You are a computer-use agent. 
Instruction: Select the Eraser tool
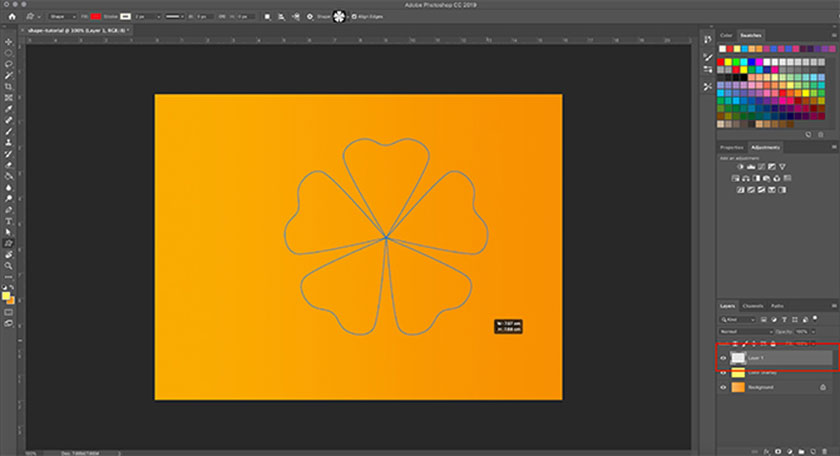coord(9,165)
